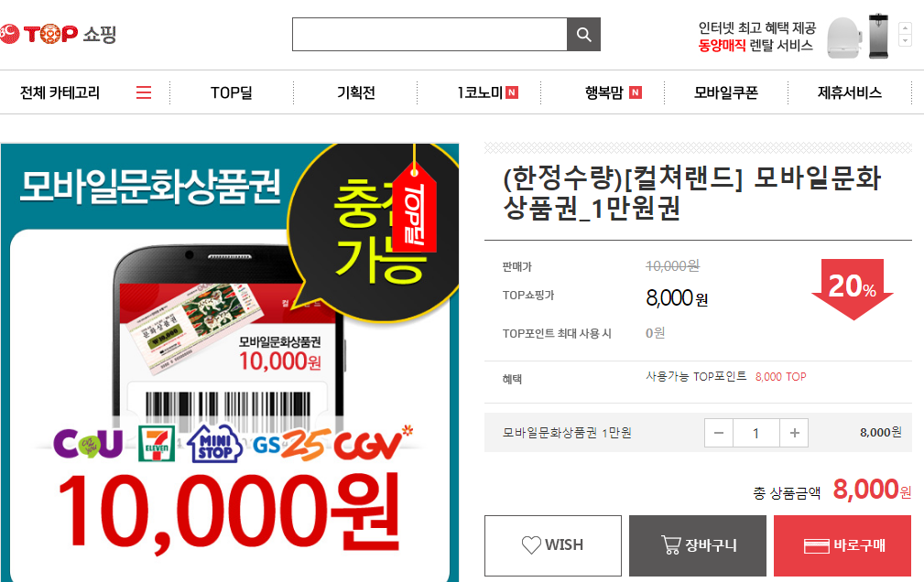The height and width of the screenshot is (582, 924).
Task: Click the search magnifier icon
Action: pyautogui.click(x=583, y=34)
